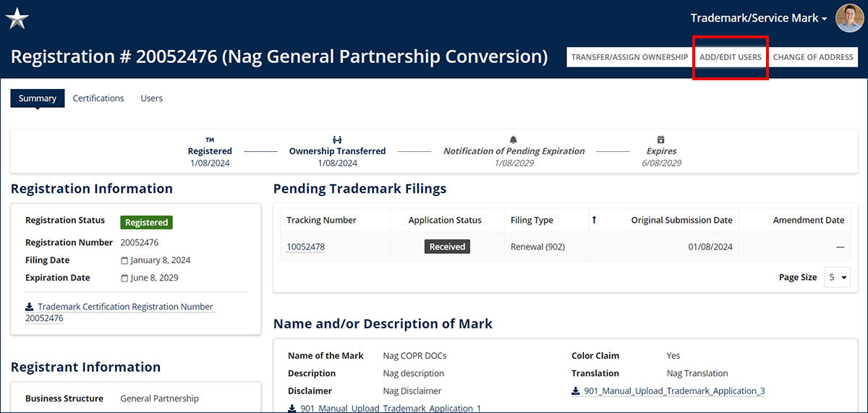Open the Page Size dropdown
The width and height of the screenshot is (868, 413).
click(838, 277)
